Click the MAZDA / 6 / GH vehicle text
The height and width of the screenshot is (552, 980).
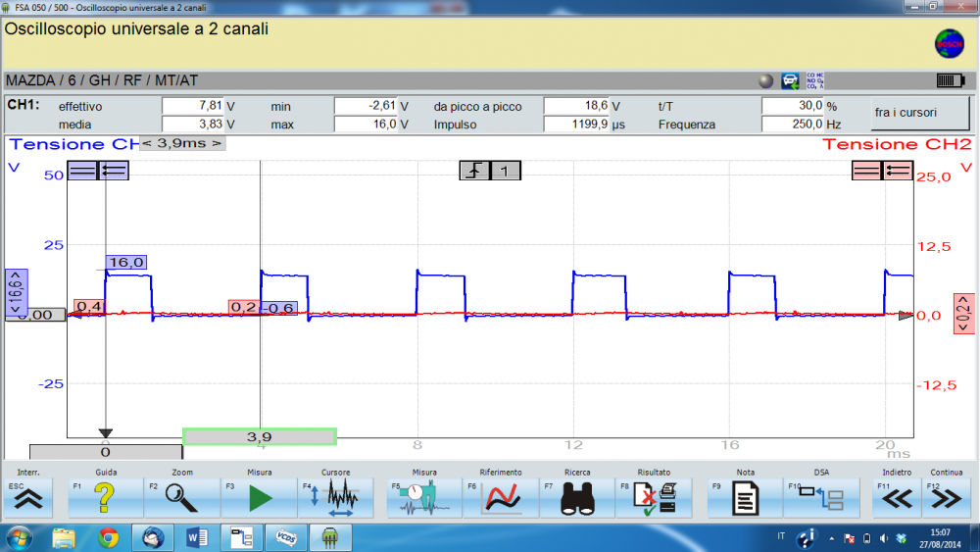tap(102, 80)
